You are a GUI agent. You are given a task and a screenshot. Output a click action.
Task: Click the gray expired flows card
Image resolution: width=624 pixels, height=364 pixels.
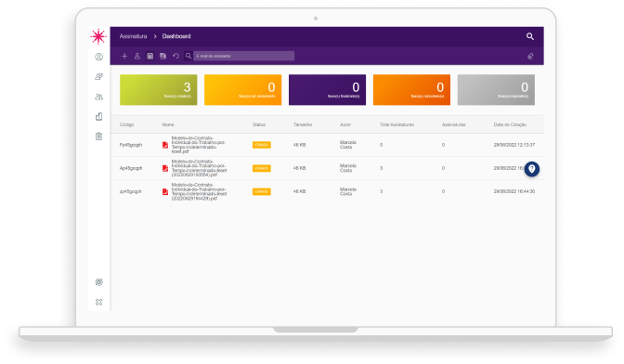[496, 89]
